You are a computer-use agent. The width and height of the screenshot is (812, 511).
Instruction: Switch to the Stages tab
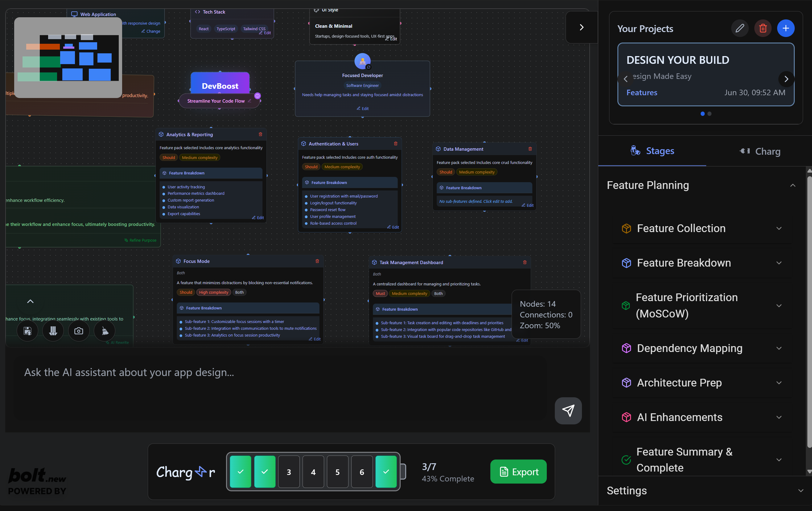coord(652,151)
